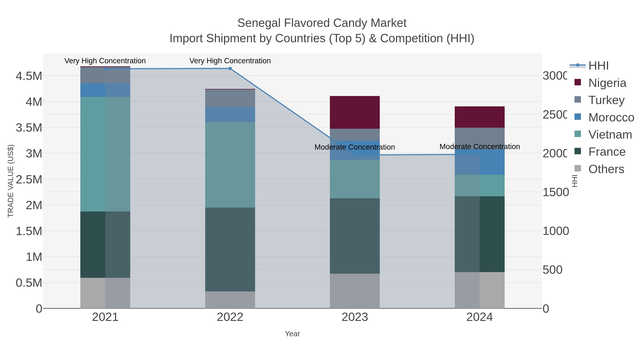
Task: Click the 'Moderate Concentration' annotation at 2024
Action: tap(479, 147)
